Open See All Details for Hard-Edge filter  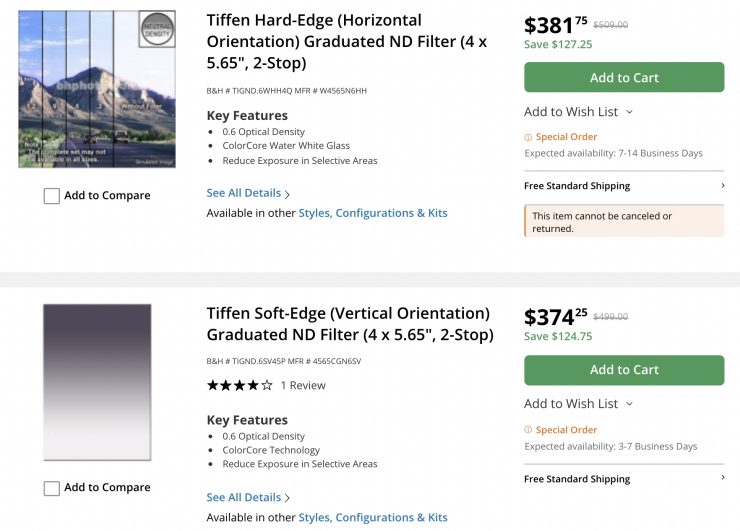pos(247,193)
